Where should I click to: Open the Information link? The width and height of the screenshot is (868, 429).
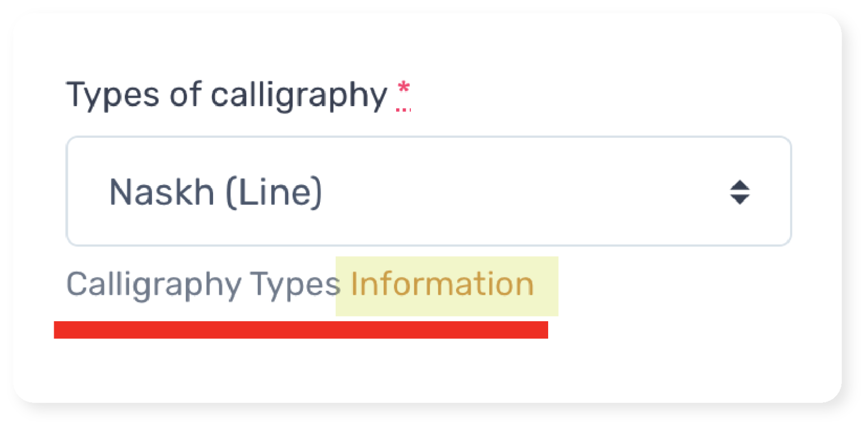(442, 284)
